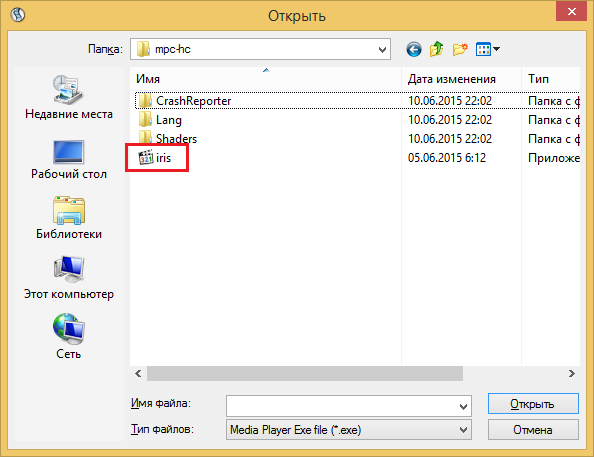594x457 pixels.
Task: Sort by Дата изменения column header
Action: (461, 79)
